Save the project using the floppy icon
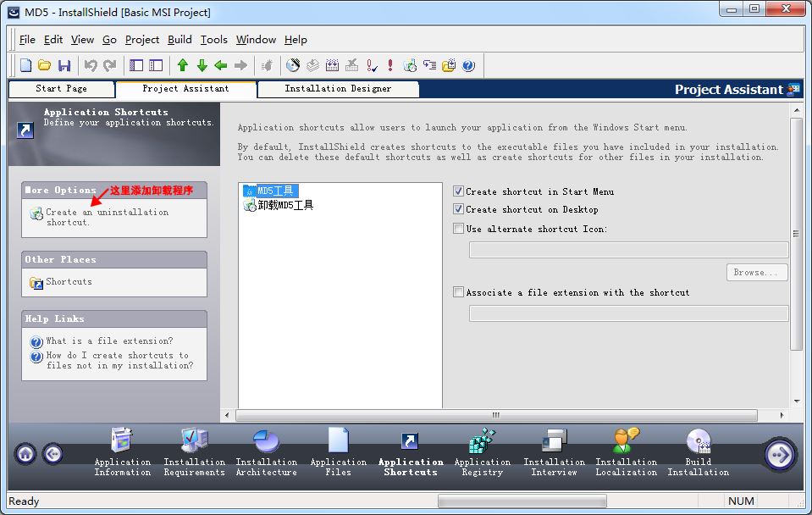Image resolution: width=812 pixels, height=515 pixels. (64, 65)
